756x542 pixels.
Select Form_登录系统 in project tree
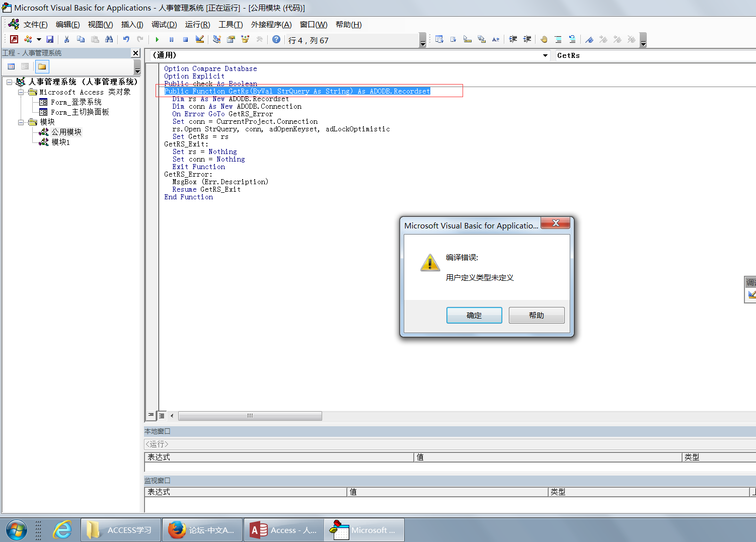pyautogui.click(x=76, y=102)
